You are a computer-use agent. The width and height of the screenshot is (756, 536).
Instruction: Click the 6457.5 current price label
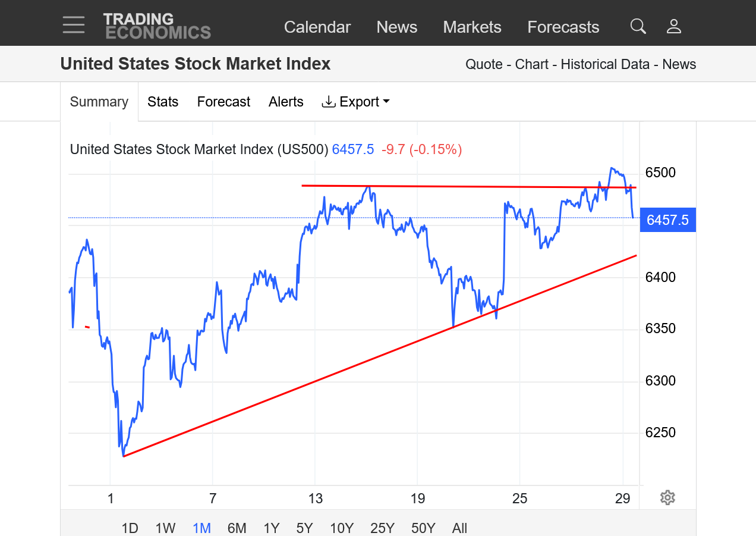tap(667, 220)
